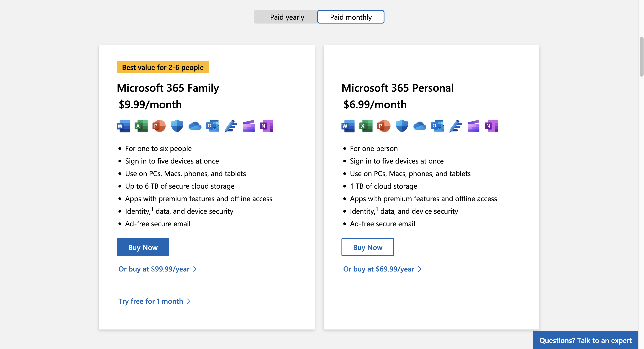Click the Clipchamp icon in Family plan
This screenshot has width=644, height=349.
coord(249,126)
